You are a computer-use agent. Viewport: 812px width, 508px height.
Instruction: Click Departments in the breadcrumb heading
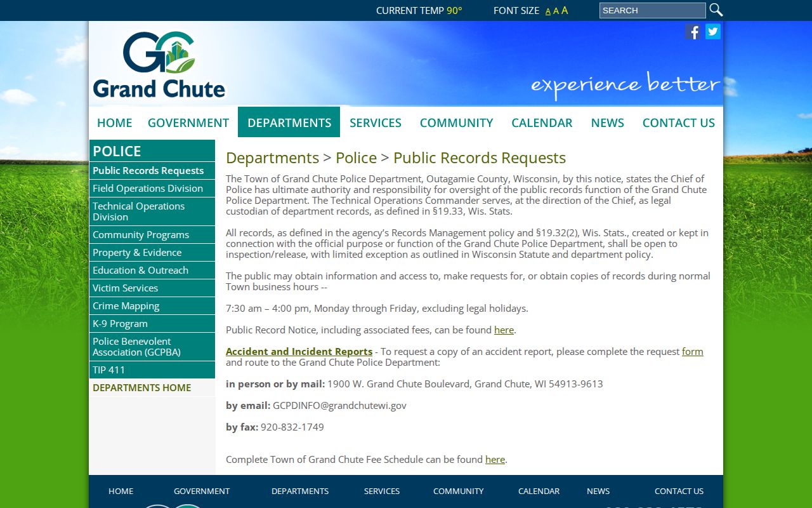coord(272,157)
